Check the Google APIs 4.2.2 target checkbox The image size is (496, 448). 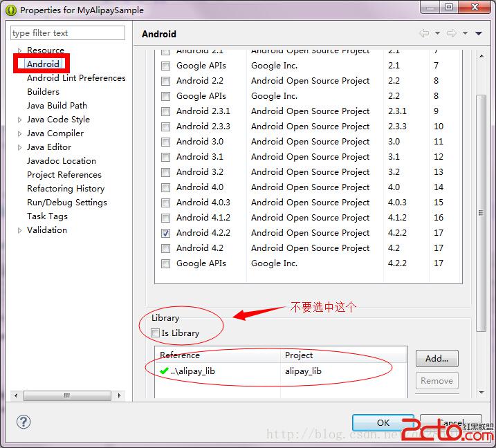[x=165, y=263]
